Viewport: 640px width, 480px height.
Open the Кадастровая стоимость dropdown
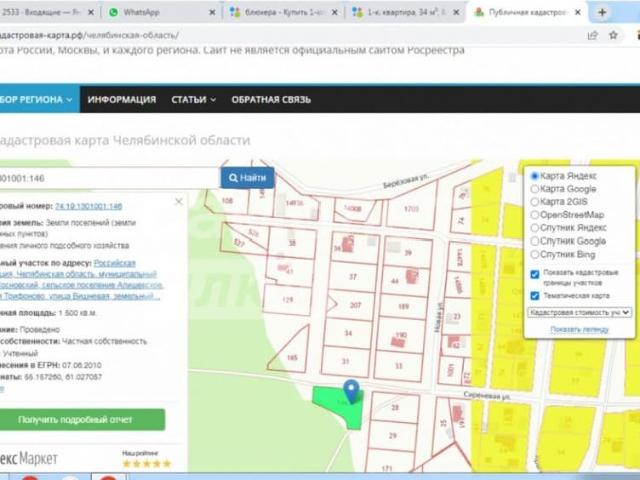579,312
